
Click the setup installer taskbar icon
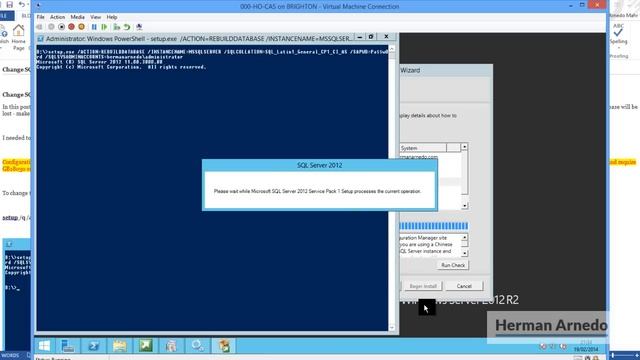click(x=224, y=346)
